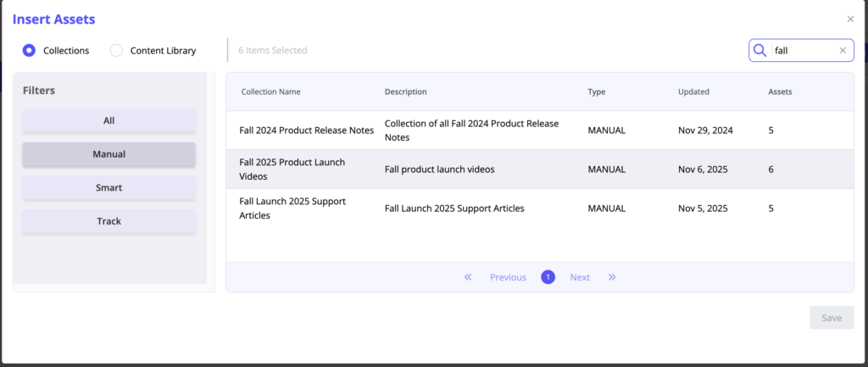868x367 pixels.
Task: Go to Next page
Action: pos(580,277)
